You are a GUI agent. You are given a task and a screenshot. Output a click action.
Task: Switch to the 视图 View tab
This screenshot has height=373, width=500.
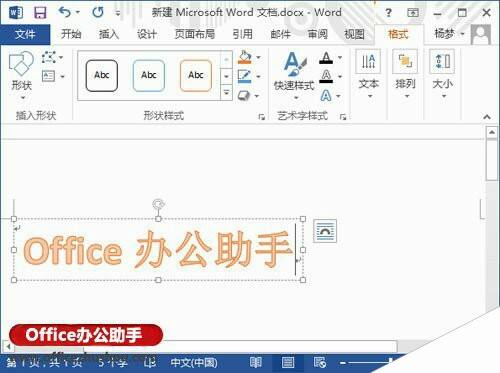click(x=354, y=34)
